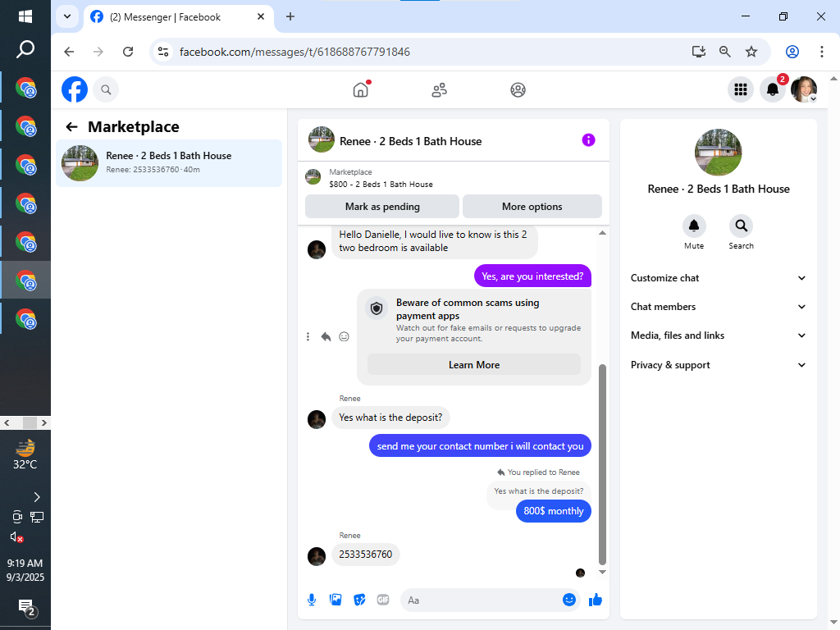Open the Groups icon in top navigation

(518, 90)
